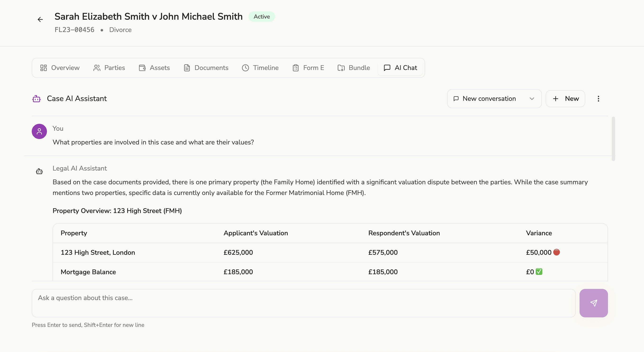Open the Assets tab
This screenshot has width=644, height=352.
154,68
